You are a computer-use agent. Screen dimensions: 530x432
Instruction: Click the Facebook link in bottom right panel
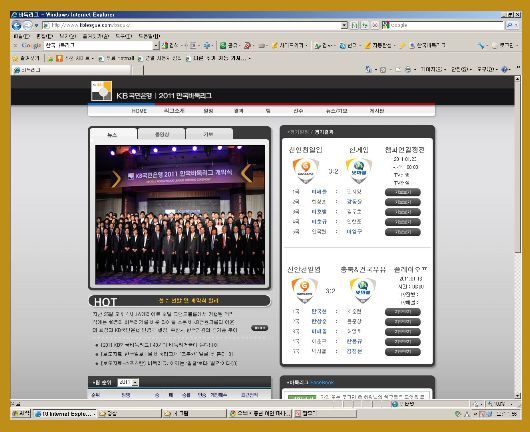tap(322, 382)
